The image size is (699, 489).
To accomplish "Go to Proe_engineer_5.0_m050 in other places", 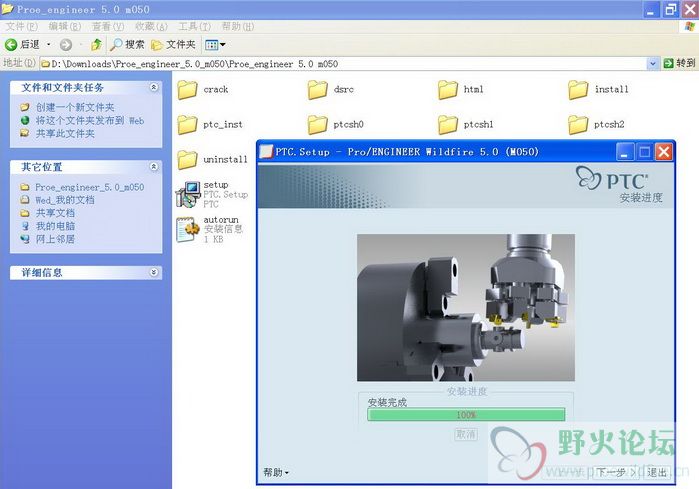I will pyautogui.click(x=90, y=187).
